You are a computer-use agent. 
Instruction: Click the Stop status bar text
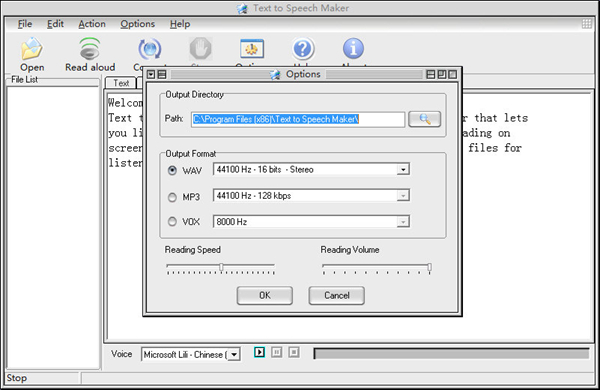point(16,378)
